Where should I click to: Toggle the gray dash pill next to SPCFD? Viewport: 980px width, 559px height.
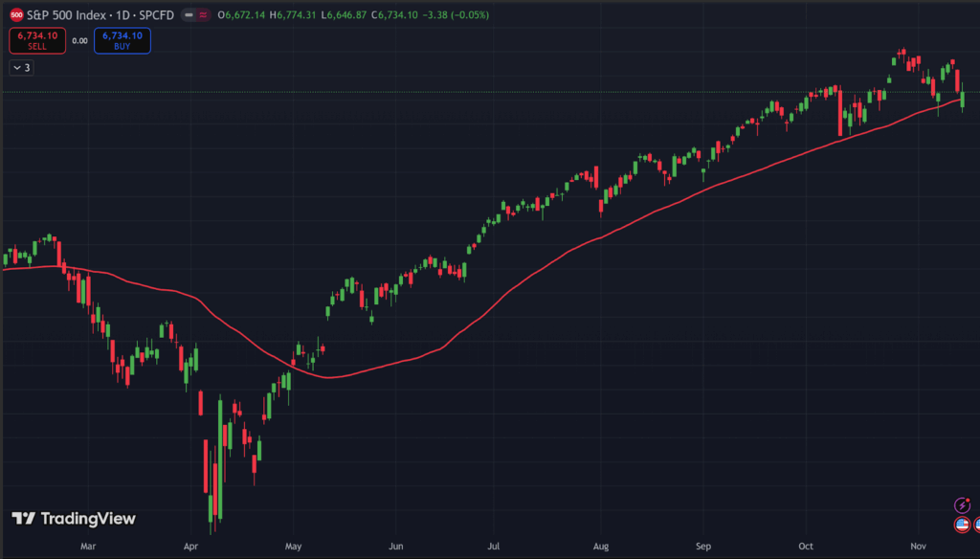tap(189, 15)
